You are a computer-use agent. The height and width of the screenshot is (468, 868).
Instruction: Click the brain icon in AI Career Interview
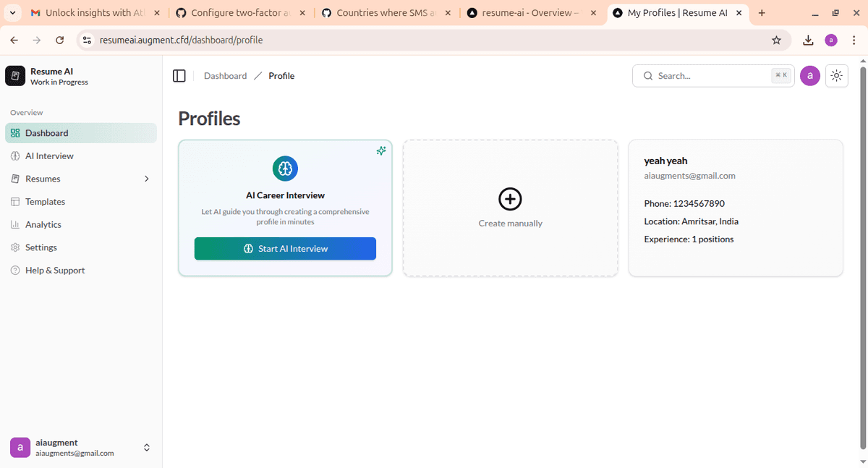click(285, 169)
